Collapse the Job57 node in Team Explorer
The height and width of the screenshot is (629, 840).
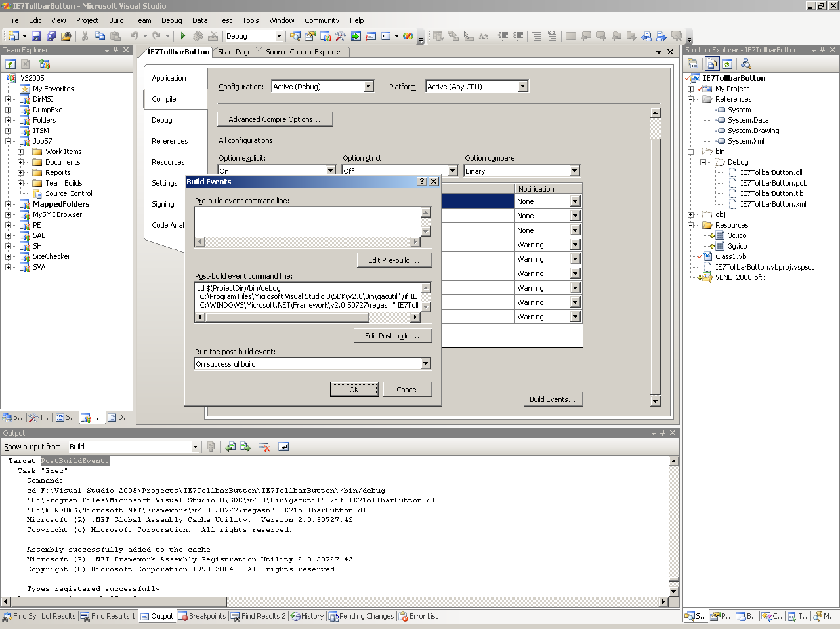click(8, 141)
